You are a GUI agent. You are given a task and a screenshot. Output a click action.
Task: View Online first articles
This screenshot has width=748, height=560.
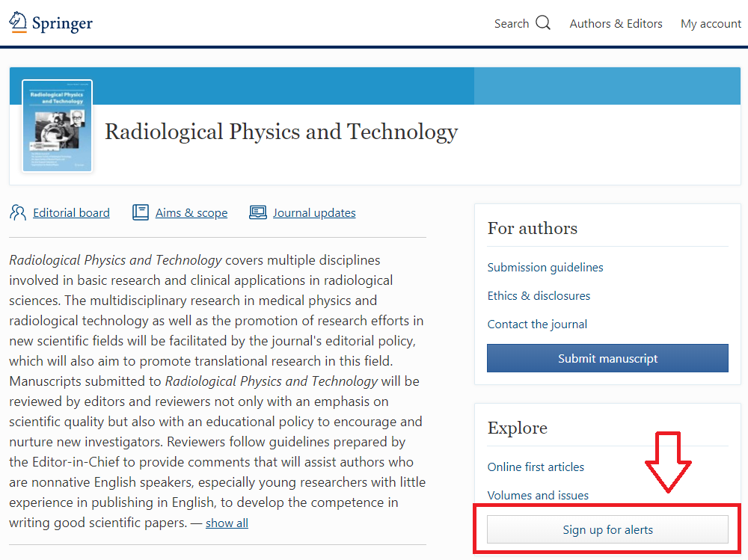click(536, 467)
